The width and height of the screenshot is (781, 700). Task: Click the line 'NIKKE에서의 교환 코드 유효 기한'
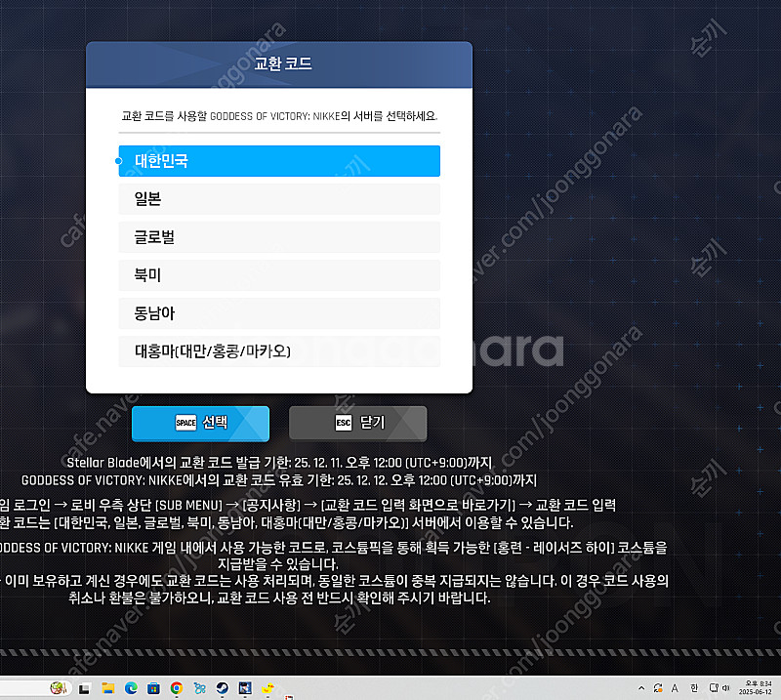(279, 480)
